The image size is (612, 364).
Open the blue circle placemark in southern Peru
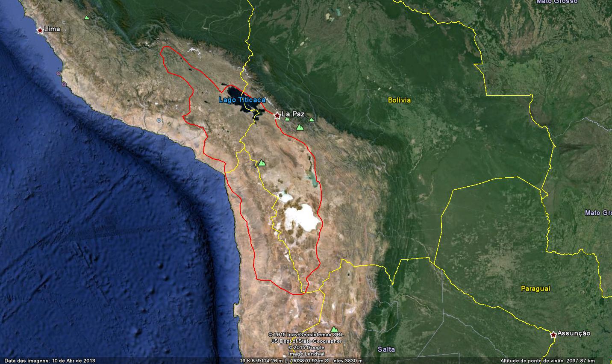[x=159, y=120]
